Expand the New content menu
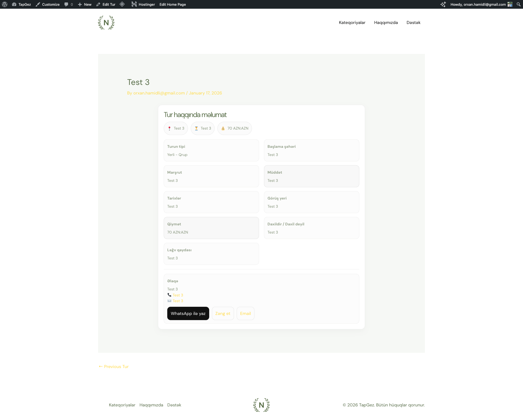 pyautogui.click(x=85, y=4)
